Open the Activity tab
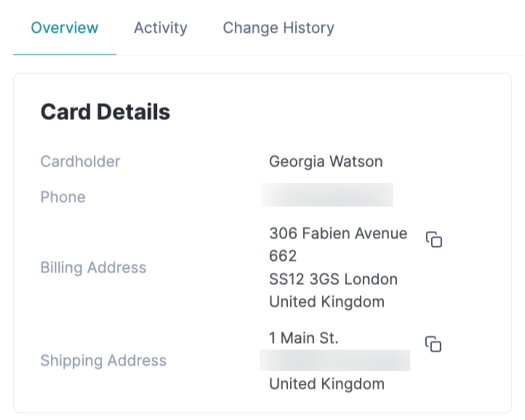This screenshot has width=525, height=420. [161, 27]
